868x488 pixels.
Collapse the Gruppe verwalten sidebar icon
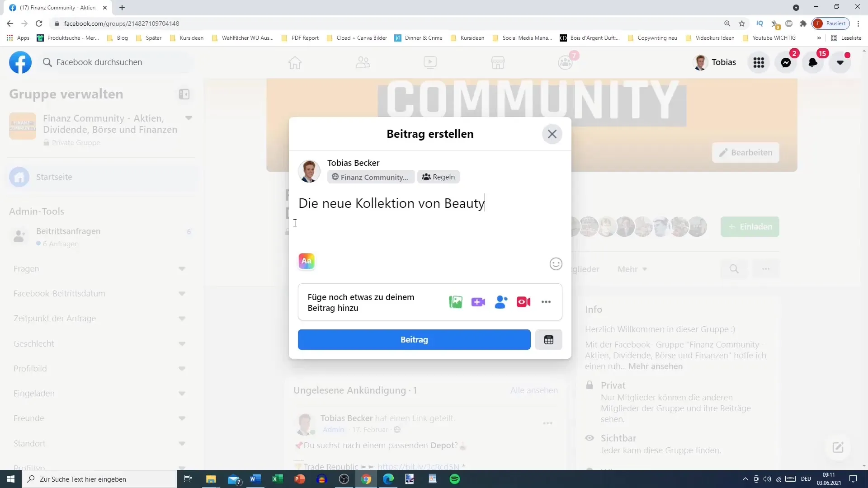point(184,94)
